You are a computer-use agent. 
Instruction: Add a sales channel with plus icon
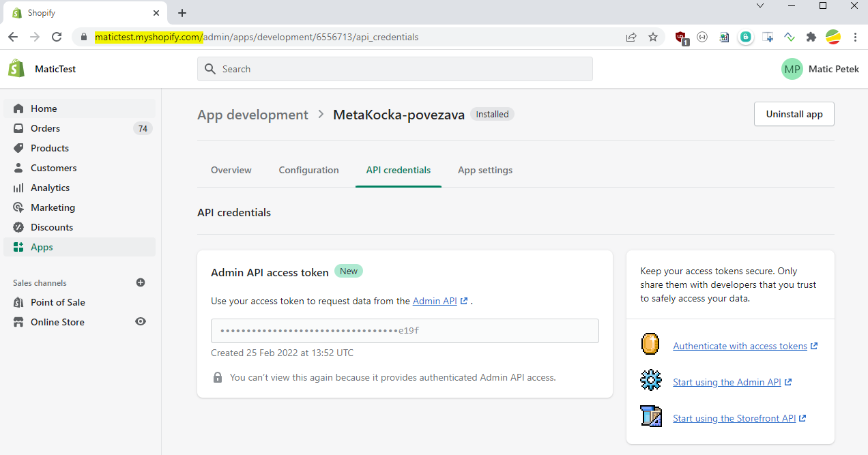[x=141, y=282]
